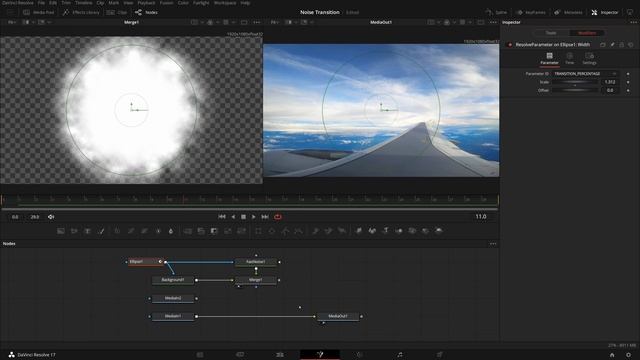This screenshot has height=360, width=640.
Task: Adjust the Scale slider
Action: [576, 82]
